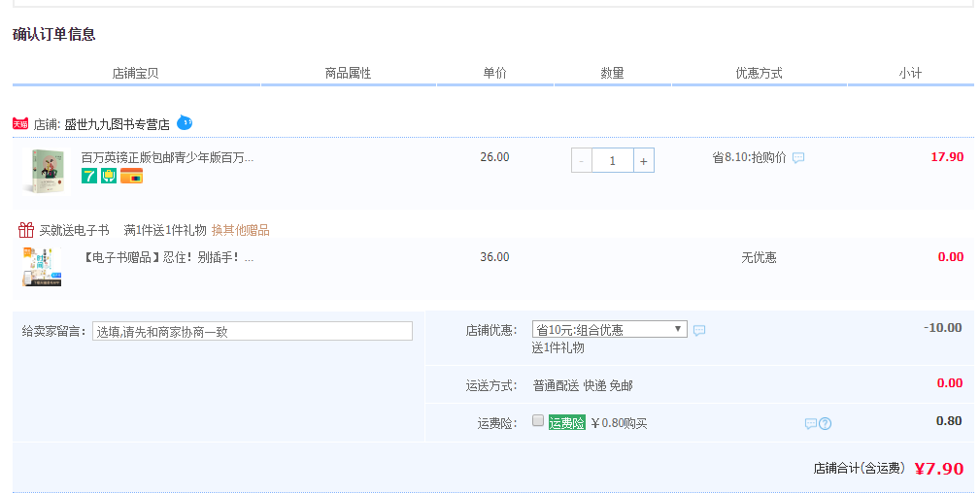Click the 给卖家留言 message field

[253, 331]
